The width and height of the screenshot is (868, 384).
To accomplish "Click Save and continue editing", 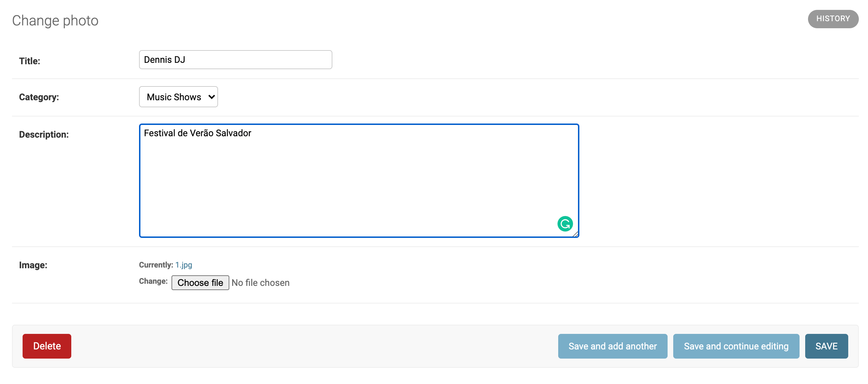I will [736, 346].
